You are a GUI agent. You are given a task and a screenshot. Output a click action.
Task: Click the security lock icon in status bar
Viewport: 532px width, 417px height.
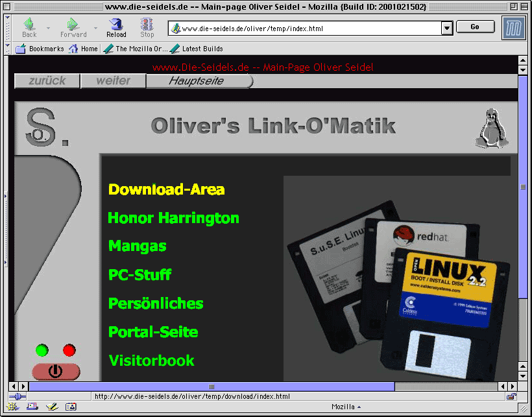click(511, 396)
